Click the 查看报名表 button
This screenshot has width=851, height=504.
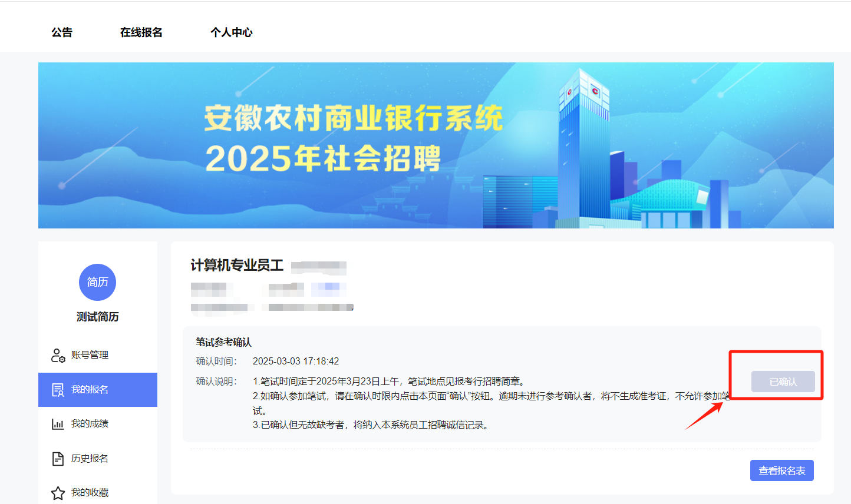(781, 470)
